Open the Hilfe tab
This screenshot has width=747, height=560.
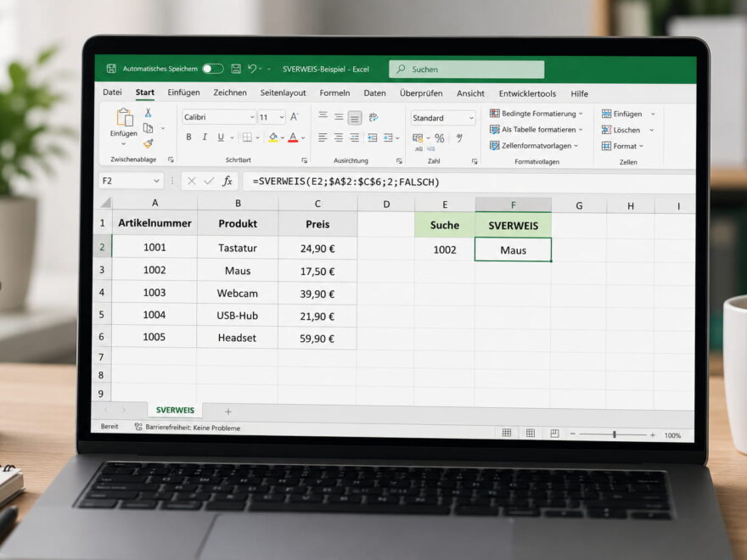[579, 94]
